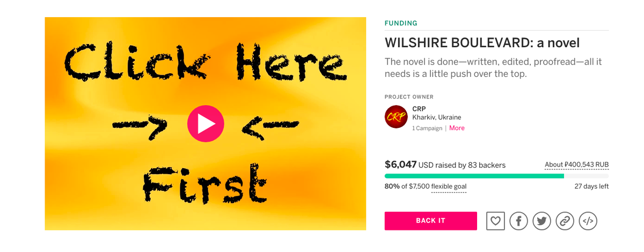Viewport: 644px width, 252px height.
Task: Click the FUNDING status label
Action: (401, 23)
